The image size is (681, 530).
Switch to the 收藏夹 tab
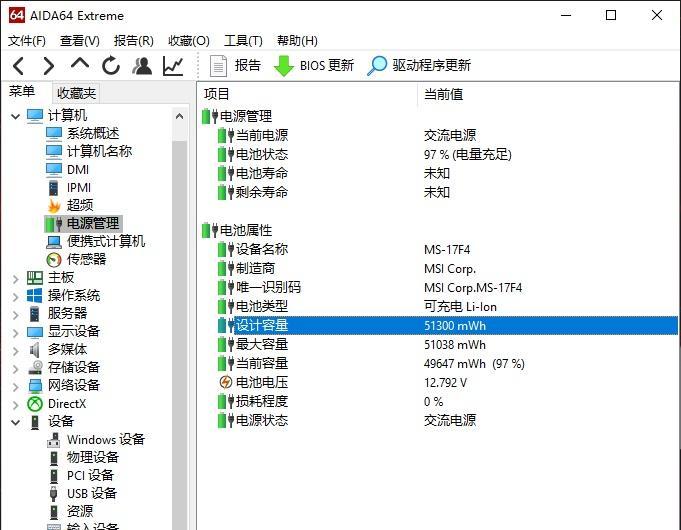pos(76,93)
